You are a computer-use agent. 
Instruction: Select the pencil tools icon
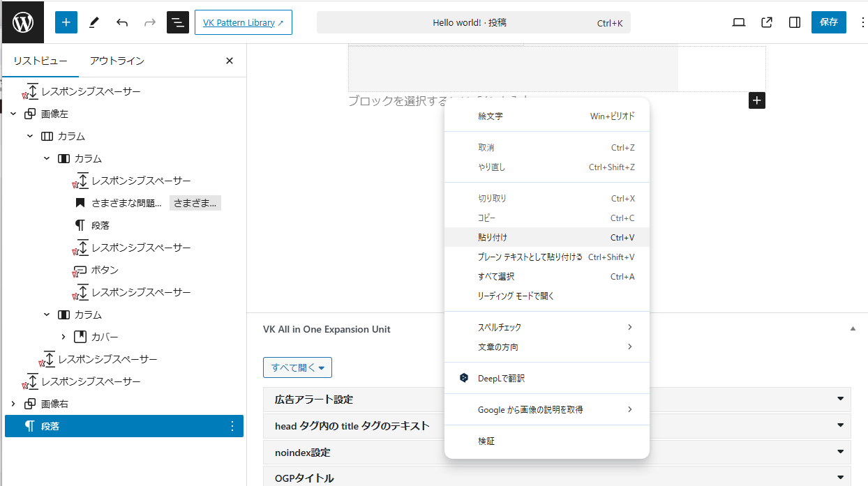94,22
